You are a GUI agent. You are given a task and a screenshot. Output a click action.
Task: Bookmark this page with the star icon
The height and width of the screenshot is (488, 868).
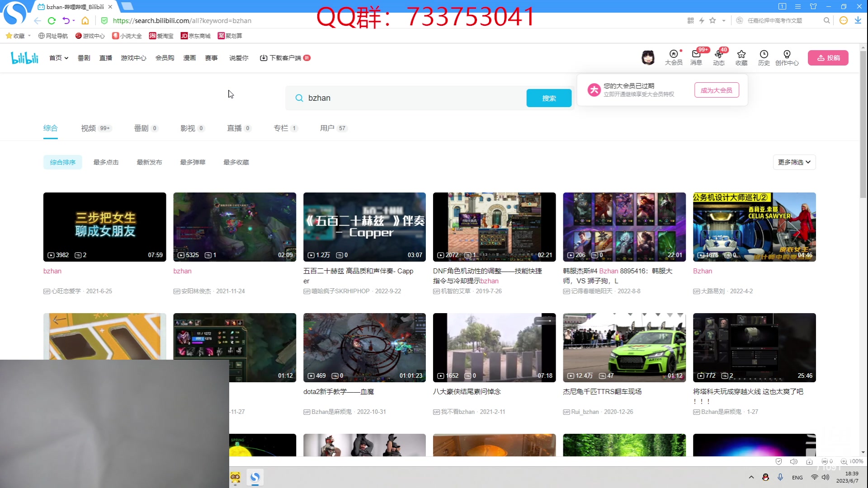pos(712,21)
